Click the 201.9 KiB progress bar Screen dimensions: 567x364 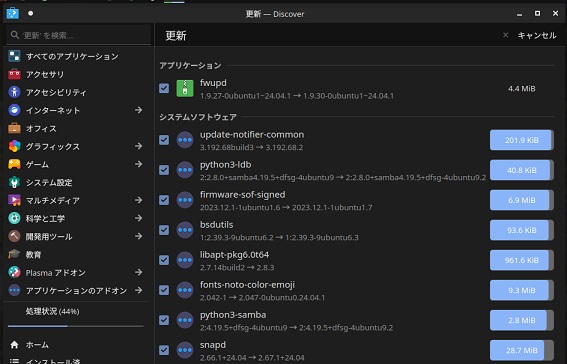(522, 140)
